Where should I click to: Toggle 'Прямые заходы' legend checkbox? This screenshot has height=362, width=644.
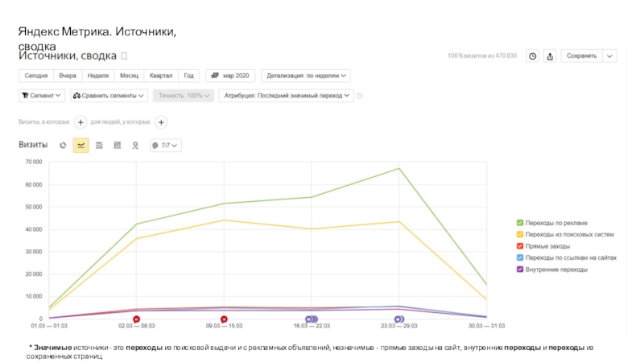(520, 246)
